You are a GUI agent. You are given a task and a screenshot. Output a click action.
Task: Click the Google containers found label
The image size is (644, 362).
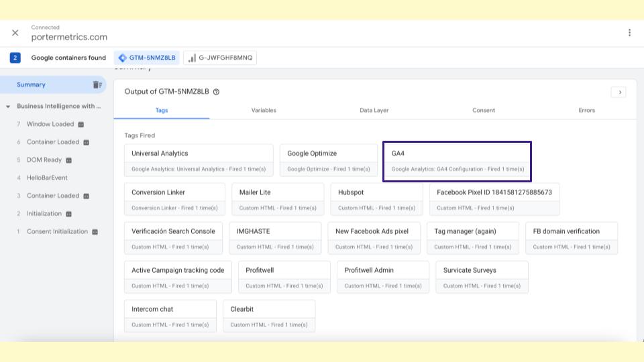click(x=68, y=58)
